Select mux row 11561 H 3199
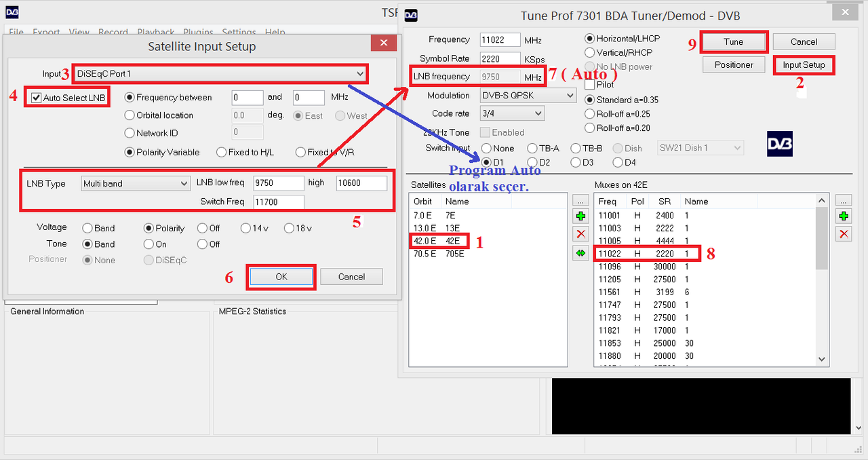 [705, 292]
